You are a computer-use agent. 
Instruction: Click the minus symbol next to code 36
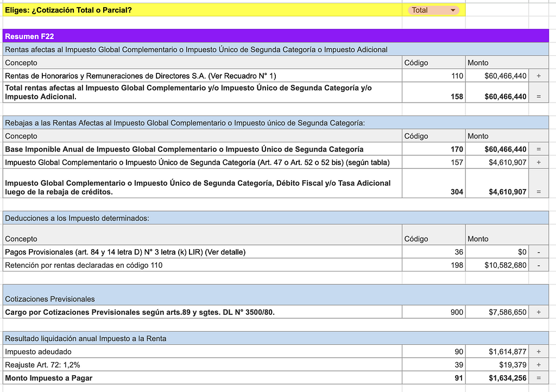tap(538, 251)
